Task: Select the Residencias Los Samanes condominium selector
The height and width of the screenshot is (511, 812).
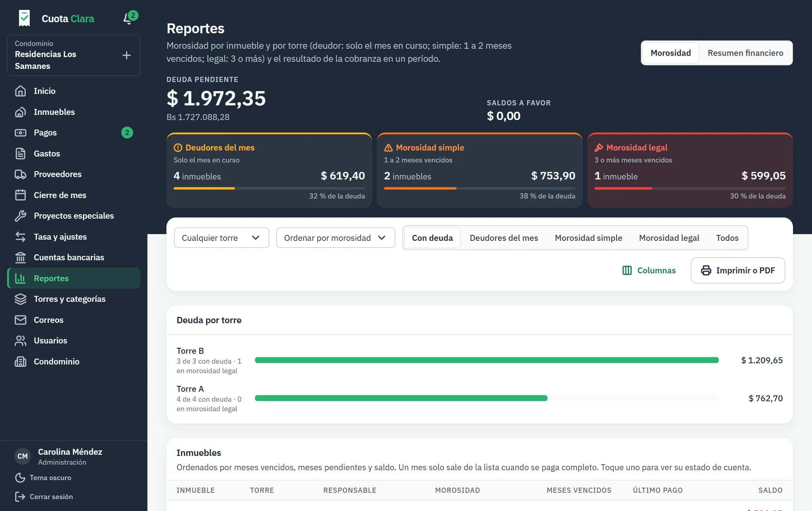Action: (74, 55)
